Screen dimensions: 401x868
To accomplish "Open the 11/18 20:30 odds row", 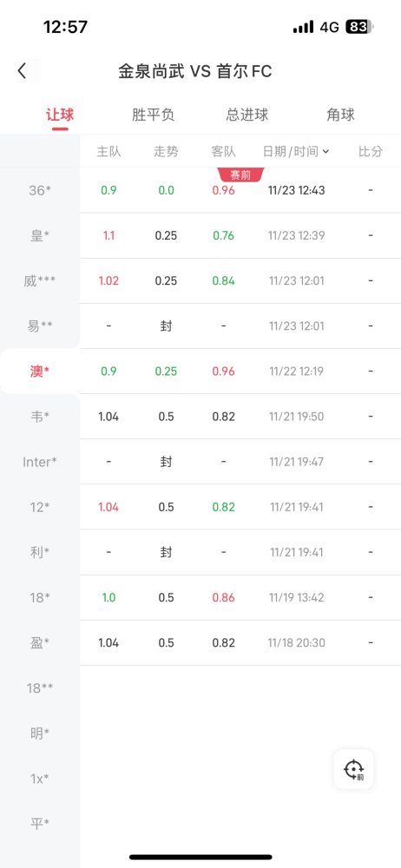I will click(x=240, y=642).
